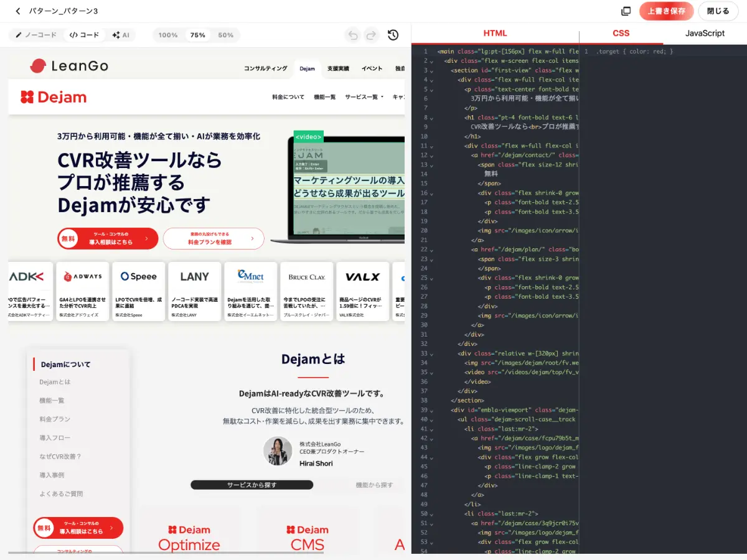The height and width of the screenshot is (560, 747).
Task: Go back using the left arrow icon
Action: (x=17, y=11)
